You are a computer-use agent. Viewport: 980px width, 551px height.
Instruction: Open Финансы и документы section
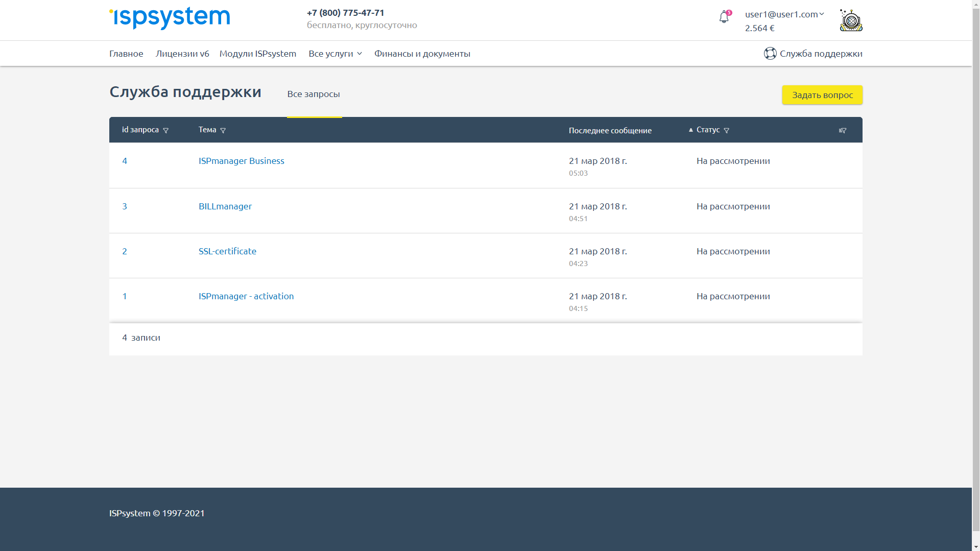(x=422, y=54)
